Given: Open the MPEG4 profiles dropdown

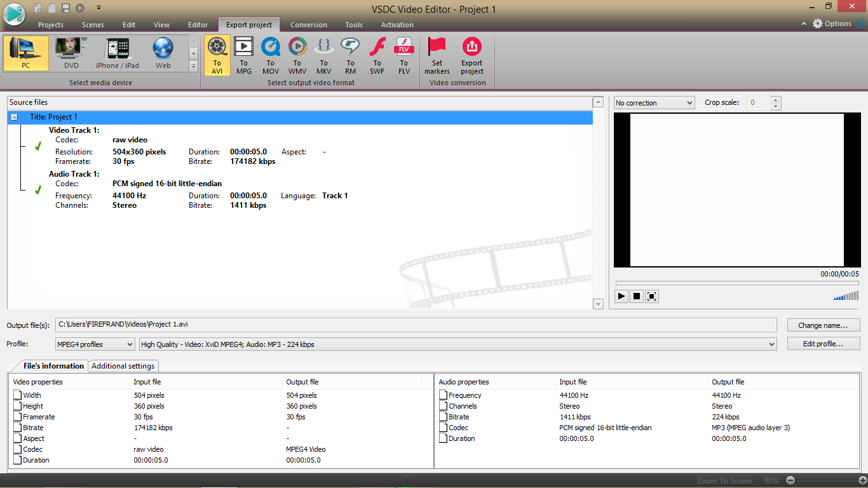Looking at the screenshot, I should coord(129,343).
